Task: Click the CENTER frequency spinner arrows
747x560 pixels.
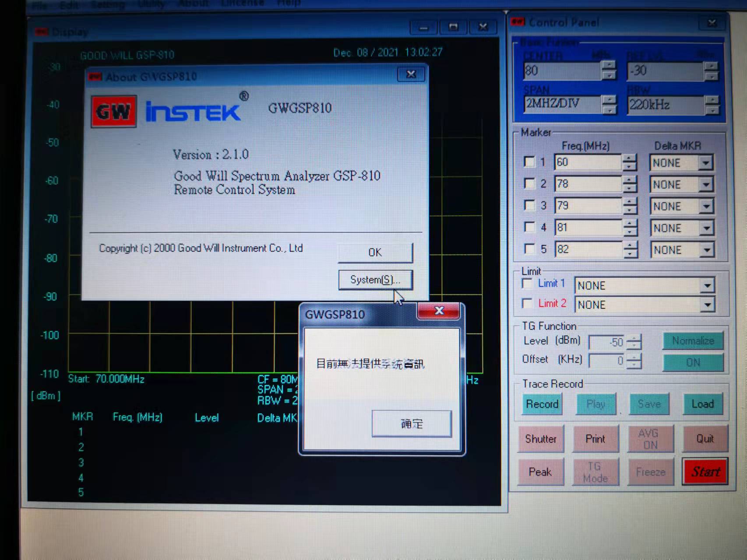Action: tap(609, 70)
